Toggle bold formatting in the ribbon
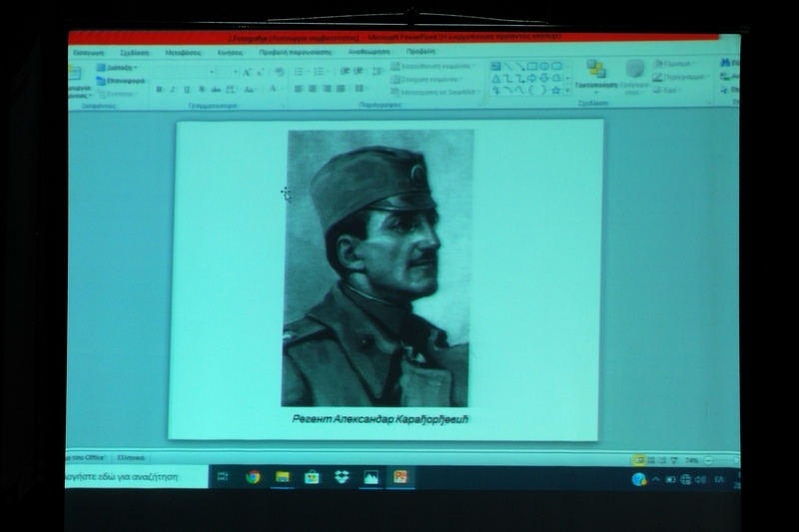The height and width of the screenshot is (532, 799). 159,90
